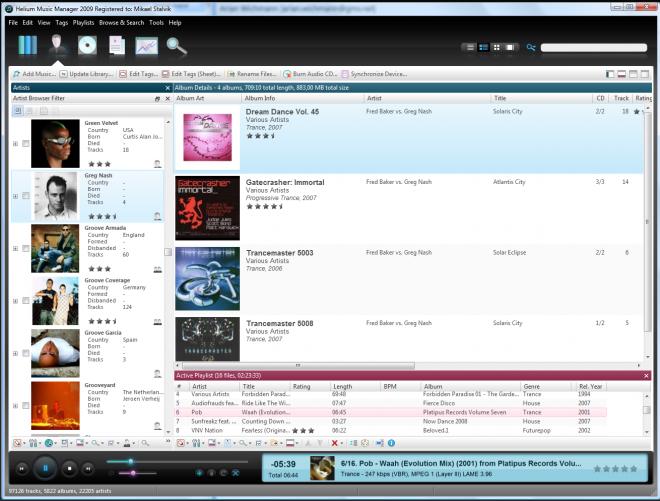Skip to the next track

(88, 468)
